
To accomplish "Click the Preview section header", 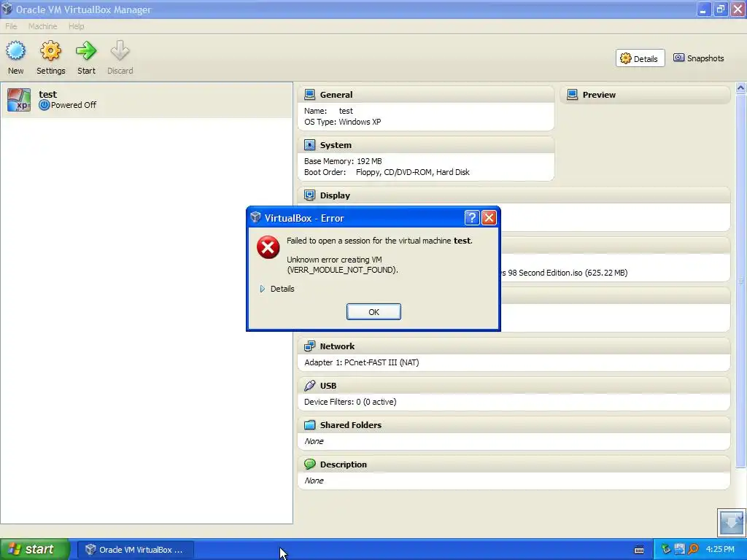I will click(646, 94).
